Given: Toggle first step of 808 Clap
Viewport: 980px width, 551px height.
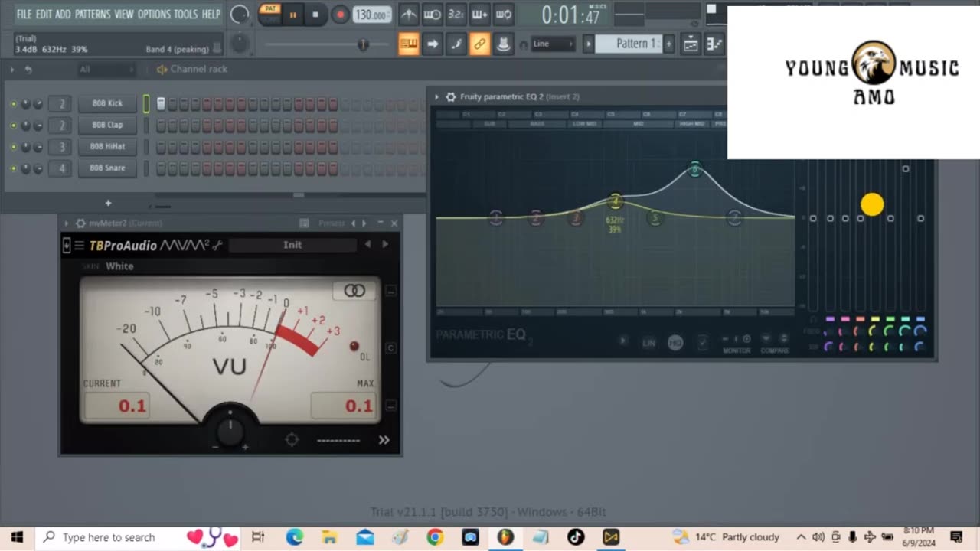Looking at the screenshot, I should (x=161, y=125).
